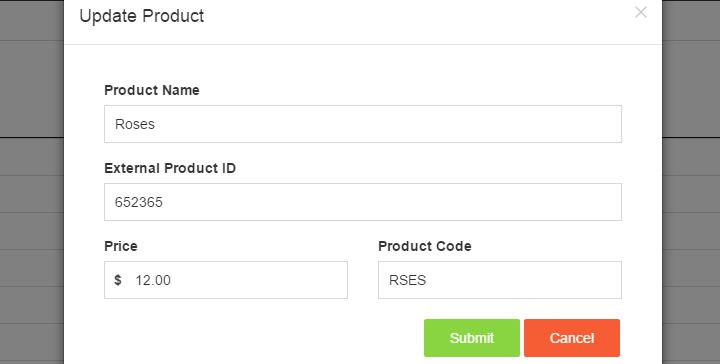720x364 pixels.
Task: Click into the External Product ID field
Action: point(363,202)
